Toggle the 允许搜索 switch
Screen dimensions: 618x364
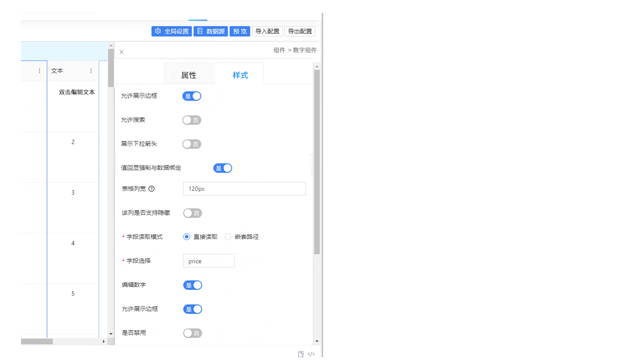[x=192, y=120]
